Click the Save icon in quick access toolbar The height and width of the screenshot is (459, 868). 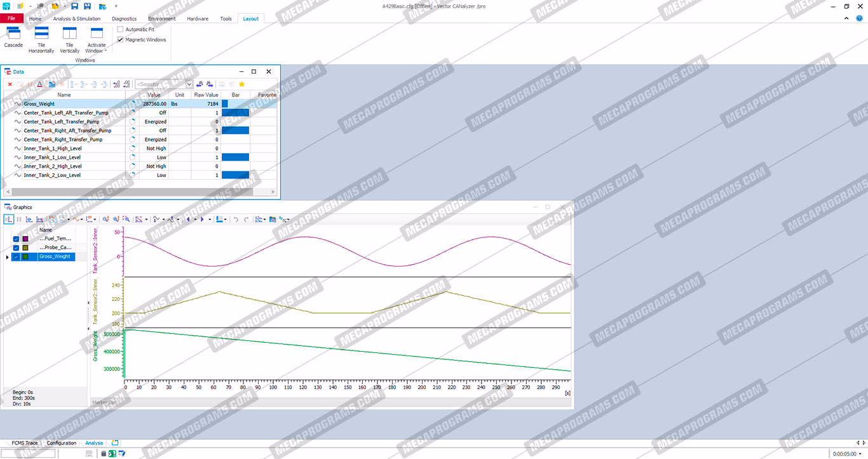click(74, 6)
